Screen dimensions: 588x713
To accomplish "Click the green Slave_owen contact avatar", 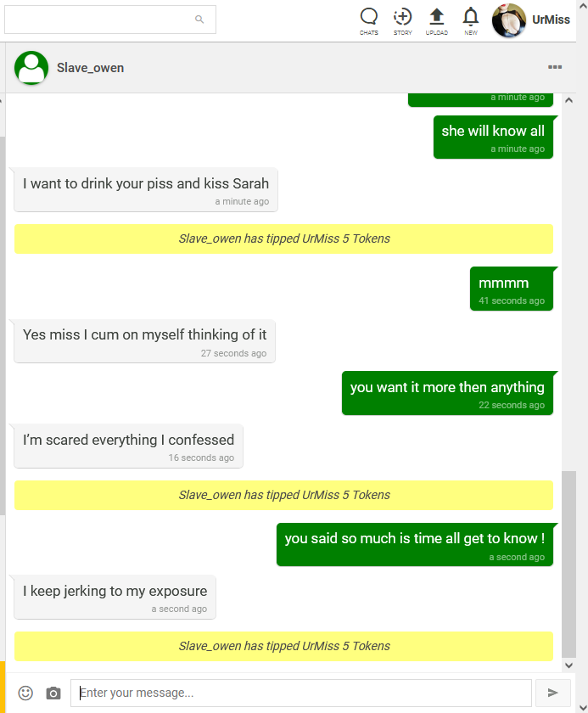I will pos(31,68).
